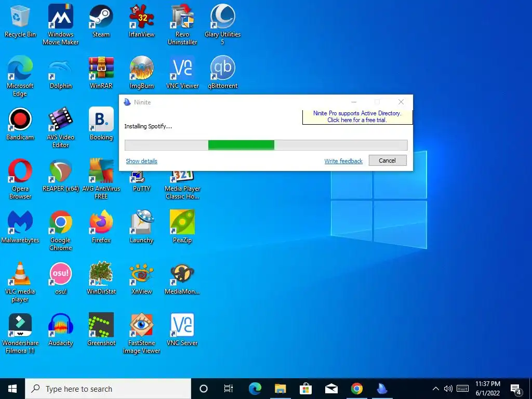Switch to Chrome on the taskbar
532x399 pixels.
tap(356, 389)
